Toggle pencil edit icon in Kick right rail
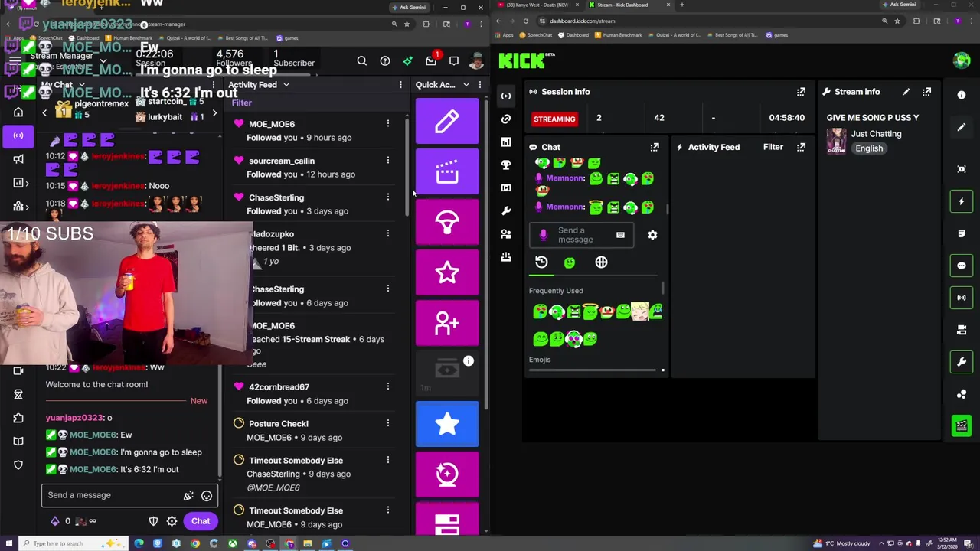The width and height of the screenshot is (980, 551). (962, 127)
